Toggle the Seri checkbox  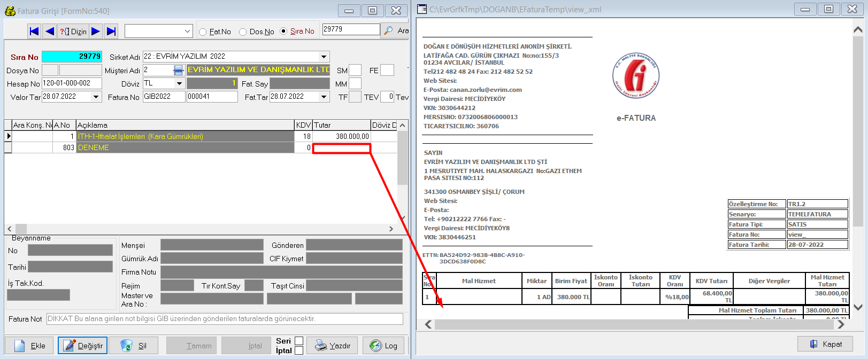299,341
